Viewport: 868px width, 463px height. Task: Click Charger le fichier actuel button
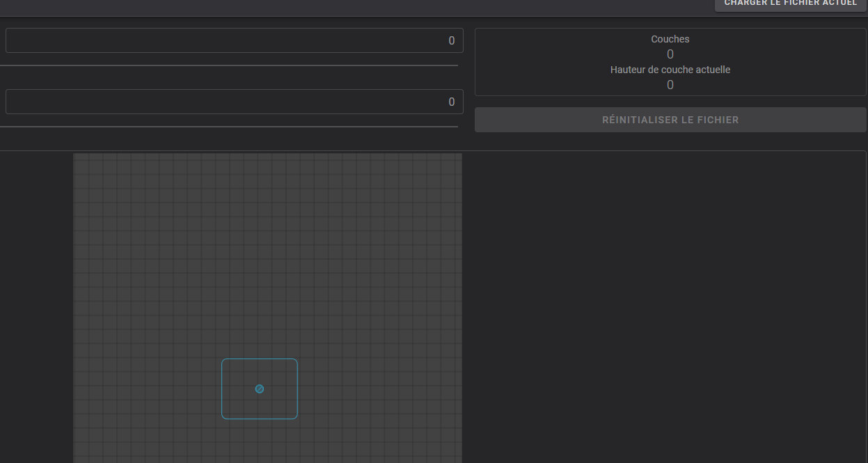coord(791,3)
